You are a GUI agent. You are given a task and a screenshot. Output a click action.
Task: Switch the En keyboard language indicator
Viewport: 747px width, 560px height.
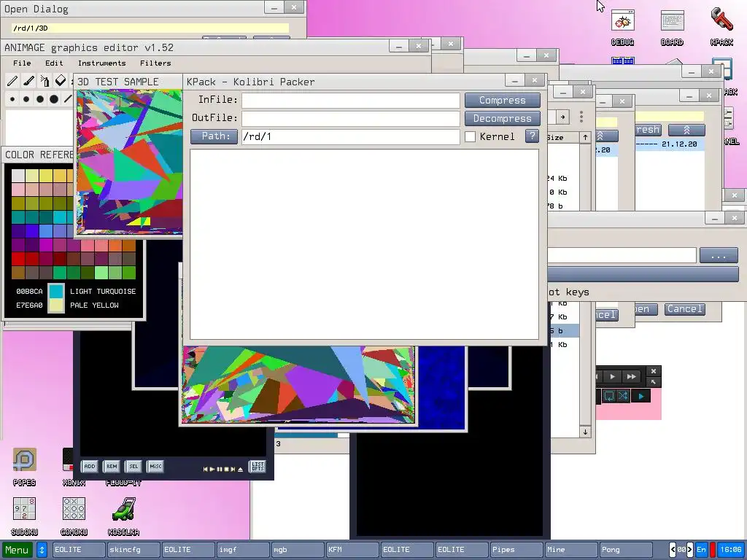coord(701,550)
